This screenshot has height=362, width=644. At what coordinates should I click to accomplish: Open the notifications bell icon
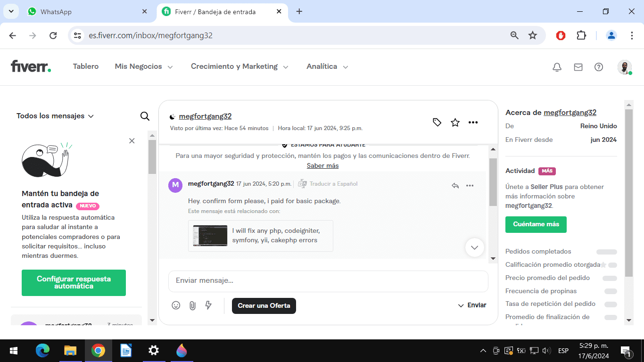pos(557,67)
